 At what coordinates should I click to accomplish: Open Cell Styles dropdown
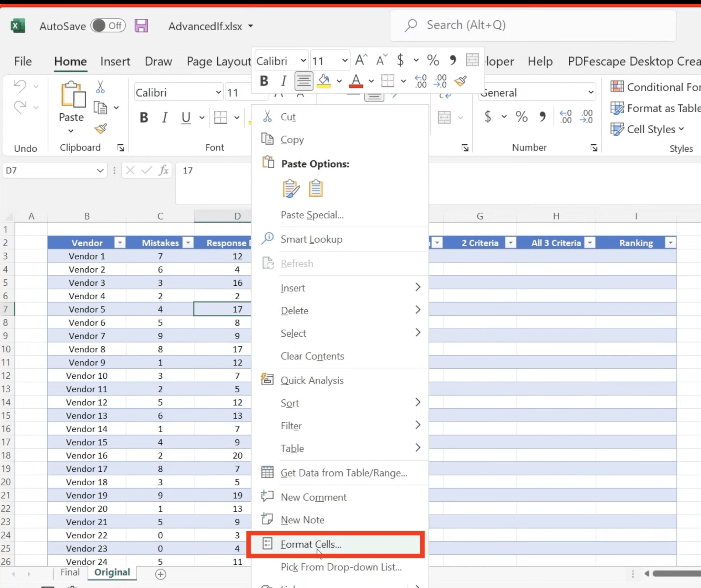pos(648,129)
